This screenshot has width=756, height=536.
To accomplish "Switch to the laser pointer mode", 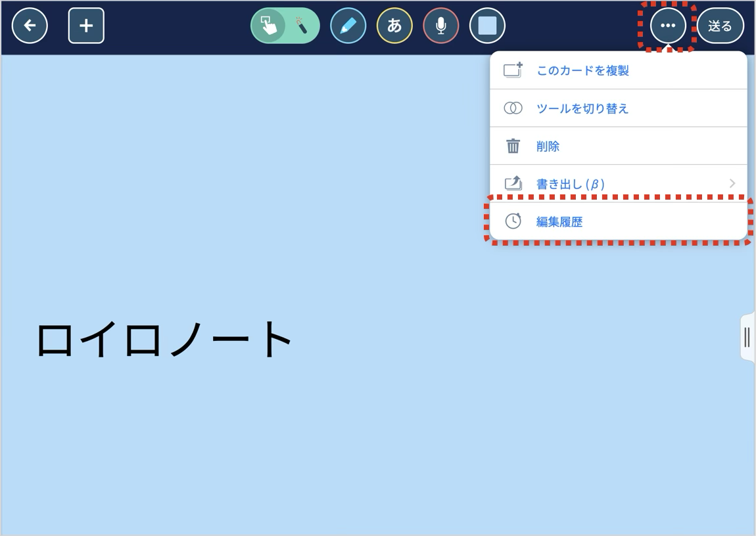I will tap(302, 26).
